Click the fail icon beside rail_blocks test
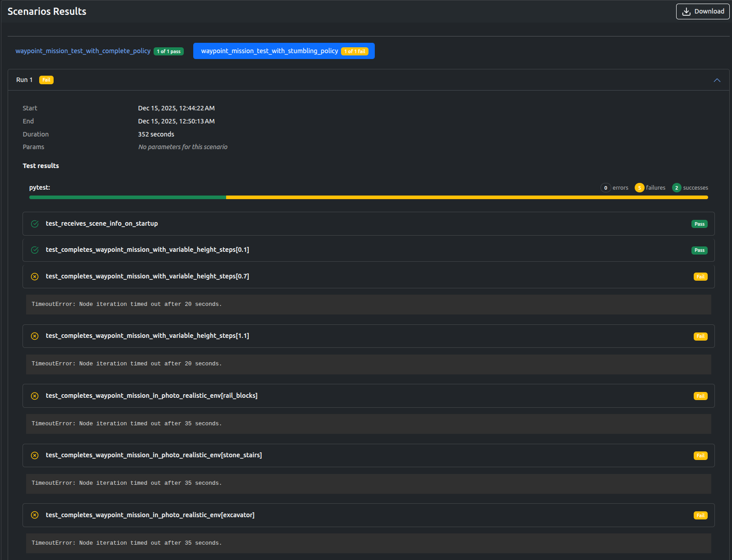732x560 pixels. click(x=35, y=396)
